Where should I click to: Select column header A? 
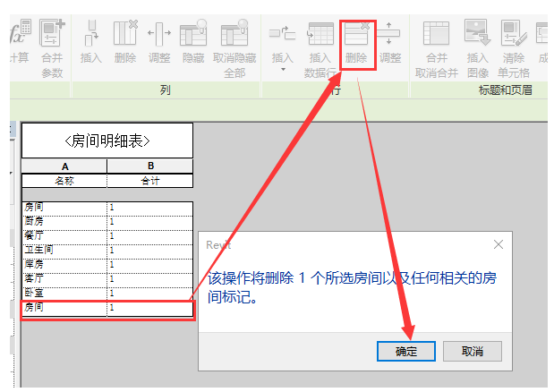64,166
